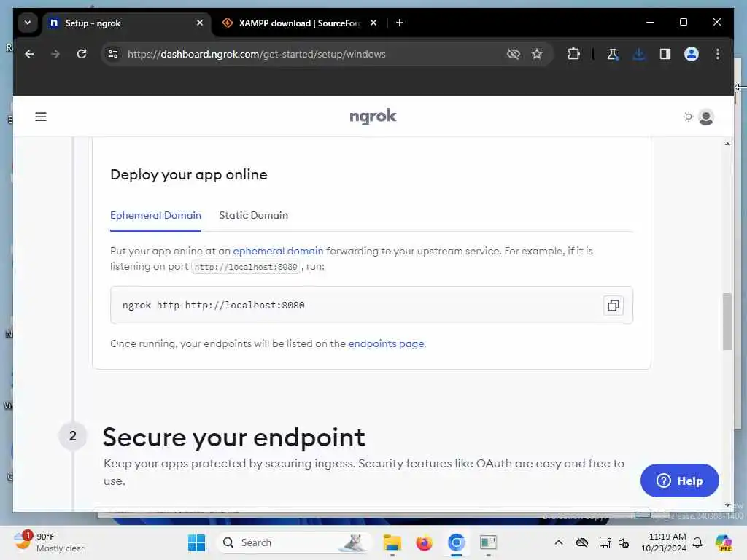The image size is (747, 560).
Task: View site information icon in address bar
Action: point(113,54)
